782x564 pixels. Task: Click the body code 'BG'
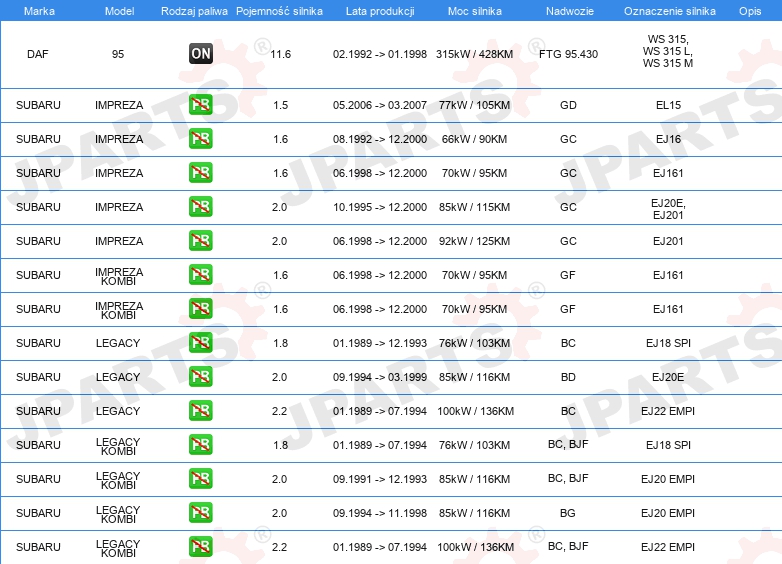coord(568,513)
